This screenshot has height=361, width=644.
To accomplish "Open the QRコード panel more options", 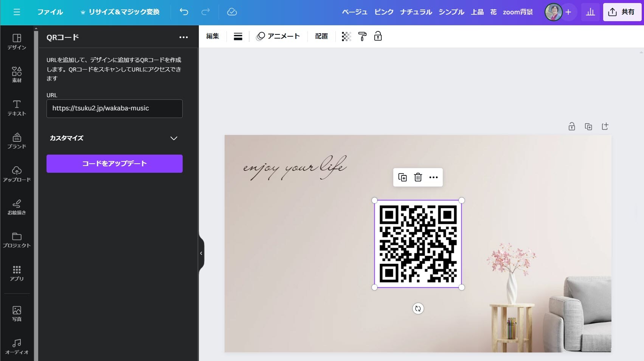I will pyautogui.click(x=183, y=37).
